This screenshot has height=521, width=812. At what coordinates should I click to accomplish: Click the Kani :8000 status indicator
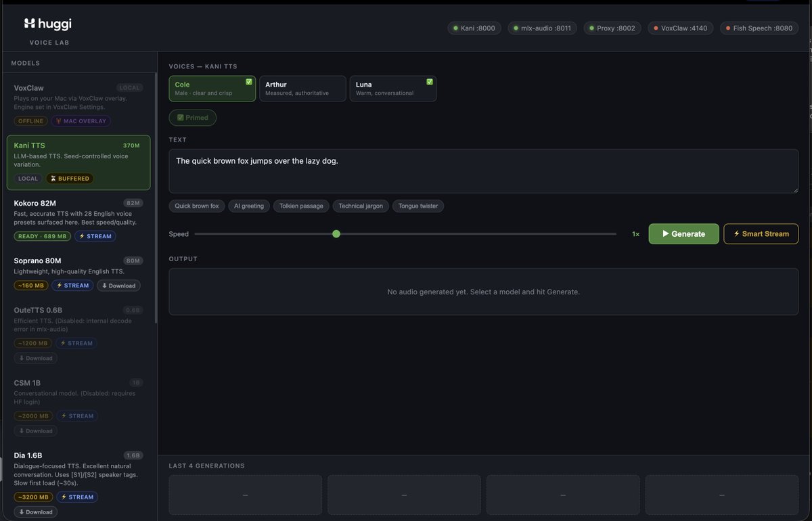tap(474, 28)
